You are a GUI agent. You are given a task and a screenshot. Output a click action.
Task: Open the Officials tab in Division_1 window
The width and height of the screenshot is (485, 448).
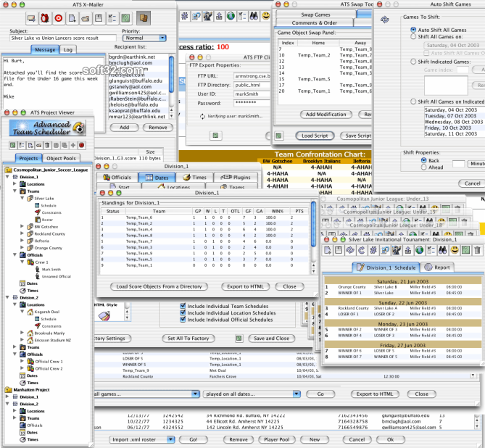(117, 178)
